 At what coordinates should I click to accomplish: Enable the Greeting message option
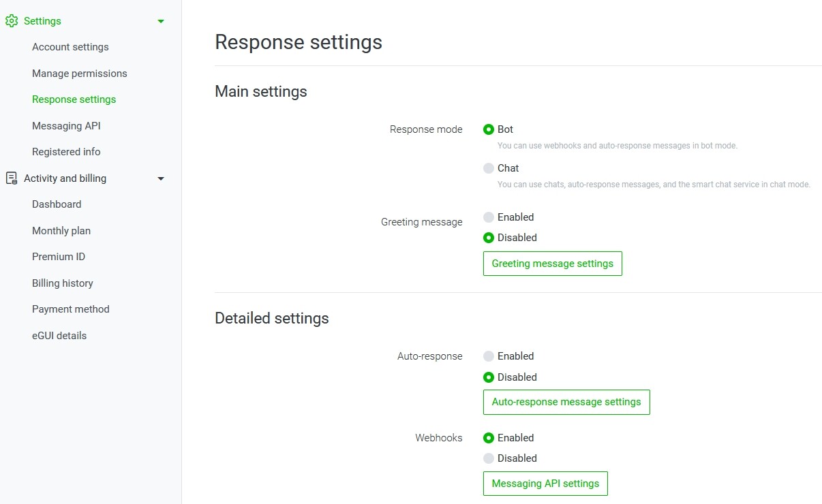tap(489, 217)
